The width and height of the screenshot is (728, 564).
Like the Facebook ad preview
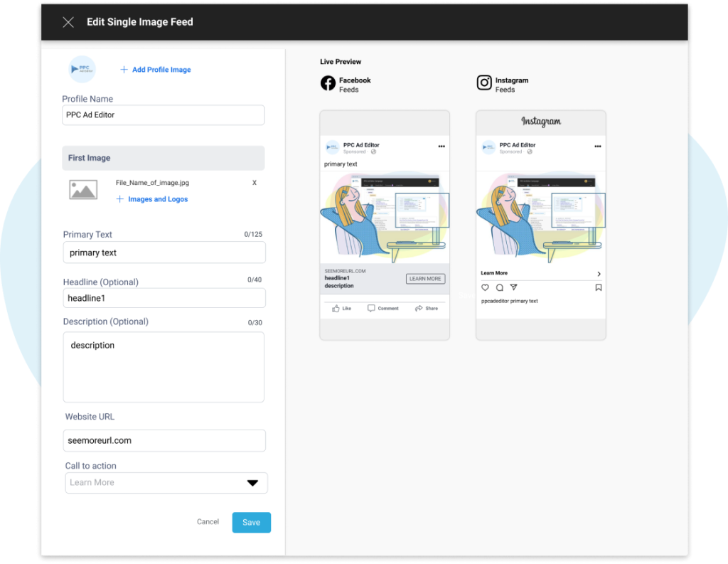(343, 308)
